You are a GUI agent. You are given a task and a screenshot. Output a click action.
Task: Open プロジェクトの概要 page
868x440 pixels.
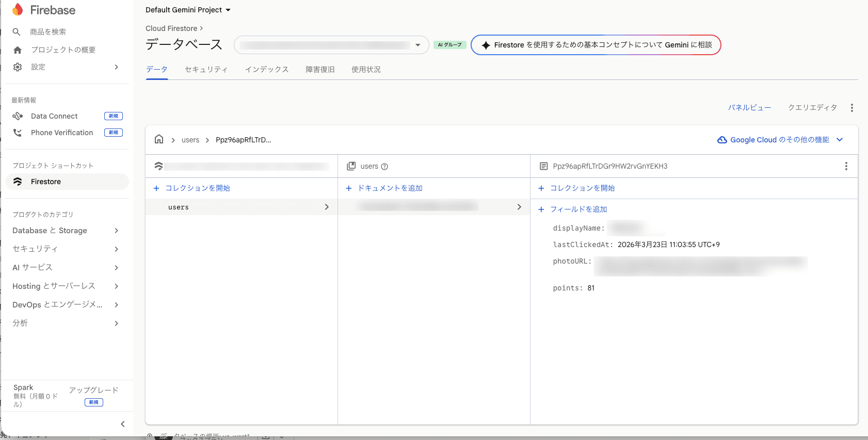63,50
